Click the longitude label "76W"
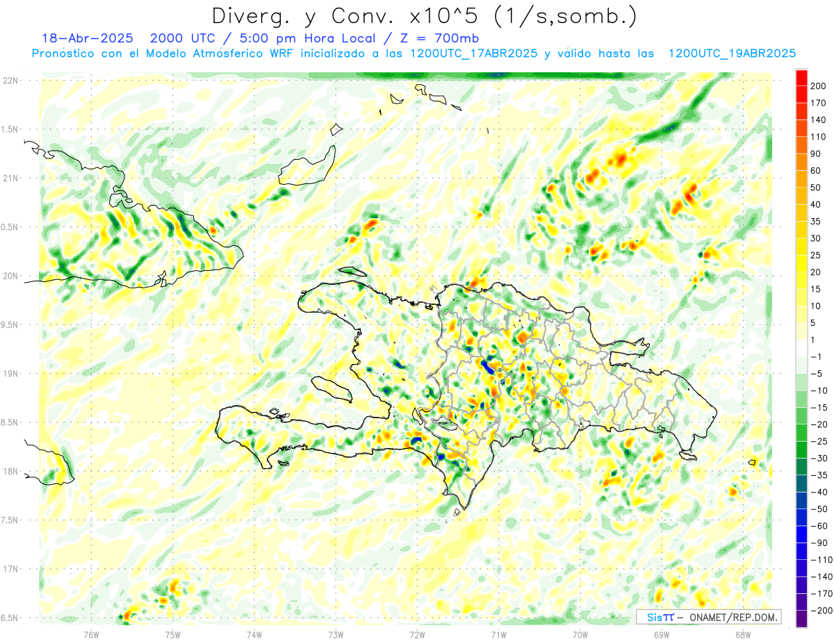This screenshot has width=834, height=644. [x=91, y=634]
